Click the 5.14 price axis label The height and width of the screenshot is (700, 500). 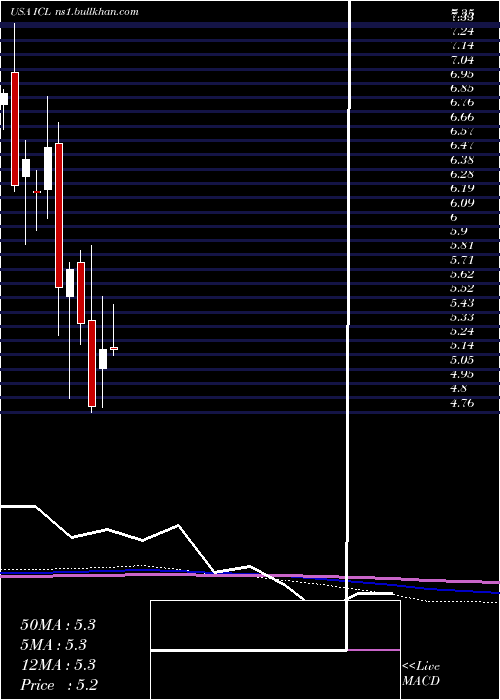tap(462, 346)
